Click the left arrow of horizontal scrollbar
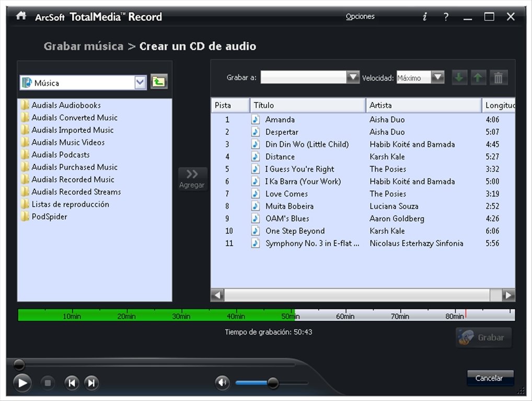532x401 pixels. [217, 295]
